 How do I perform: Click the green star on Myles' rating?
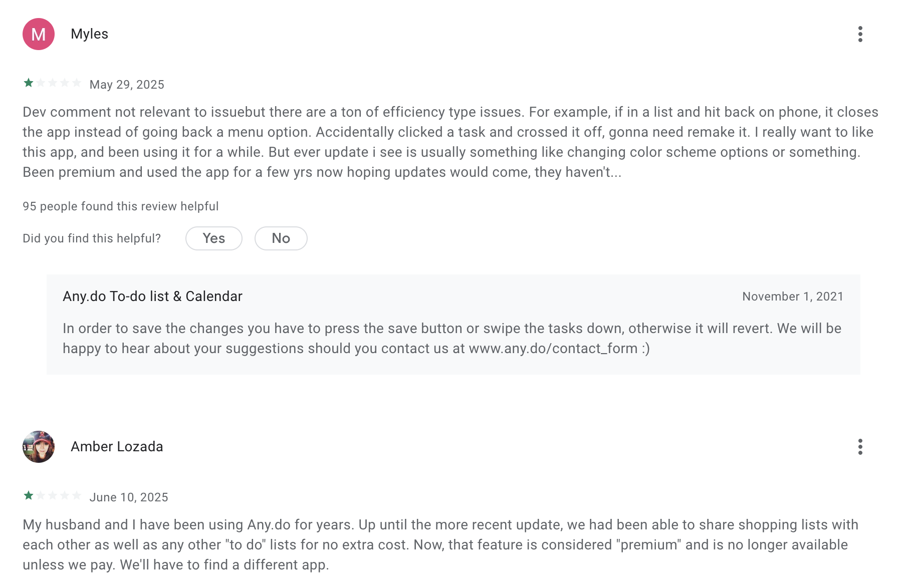point(29,83)
